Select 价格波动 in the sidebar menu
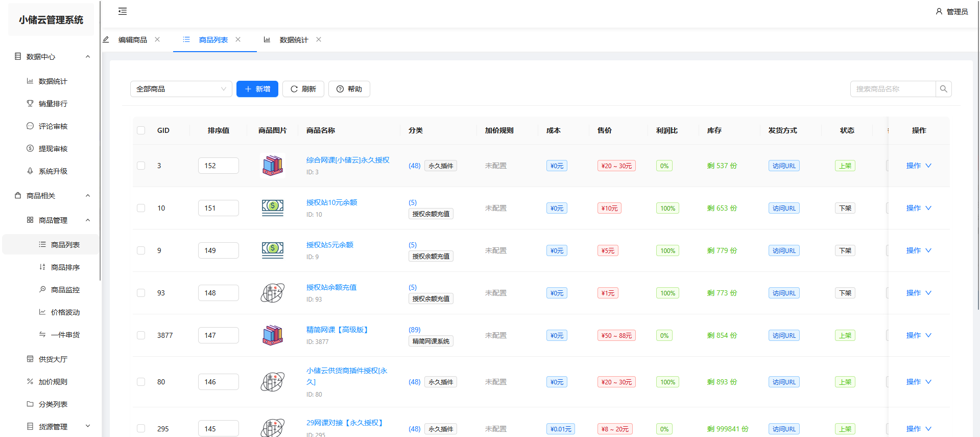 click(65, 312)
